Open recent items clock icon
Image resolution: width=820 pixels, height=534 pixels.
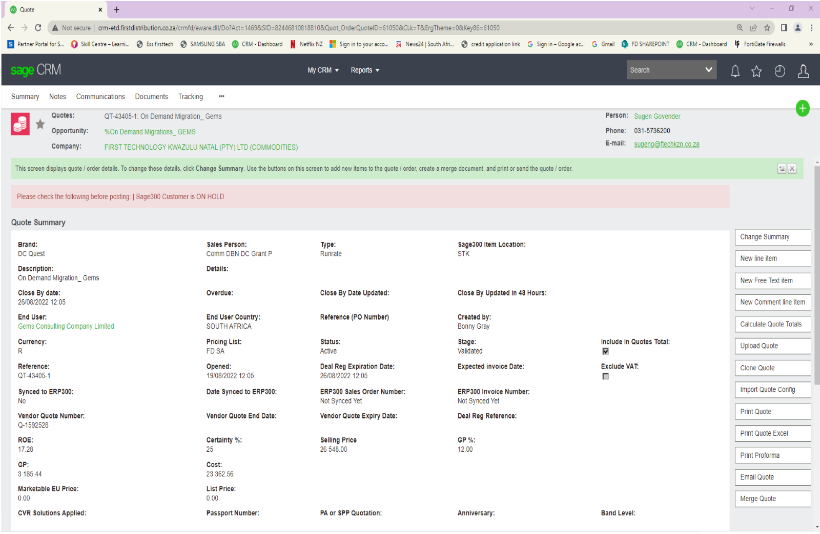[780, 70]
